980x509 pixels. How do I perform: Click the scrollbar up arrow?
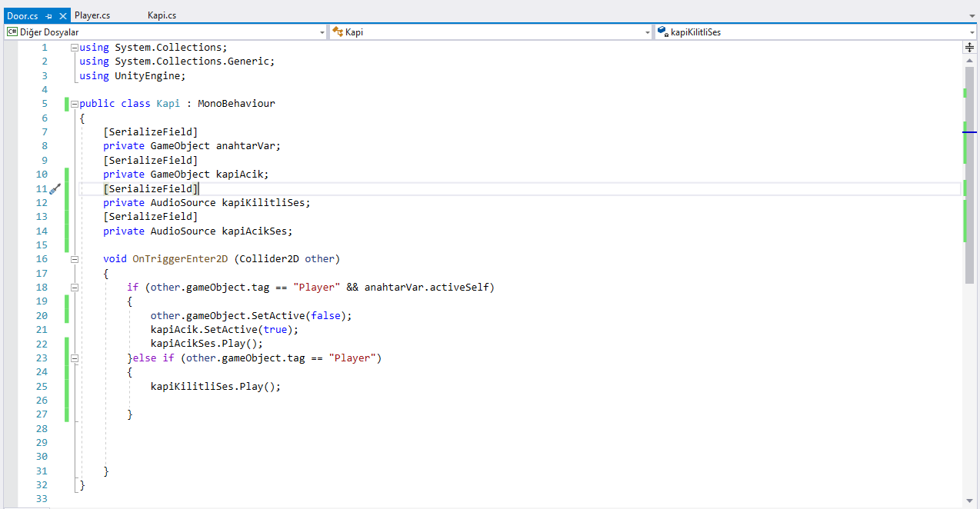point(970,59)
